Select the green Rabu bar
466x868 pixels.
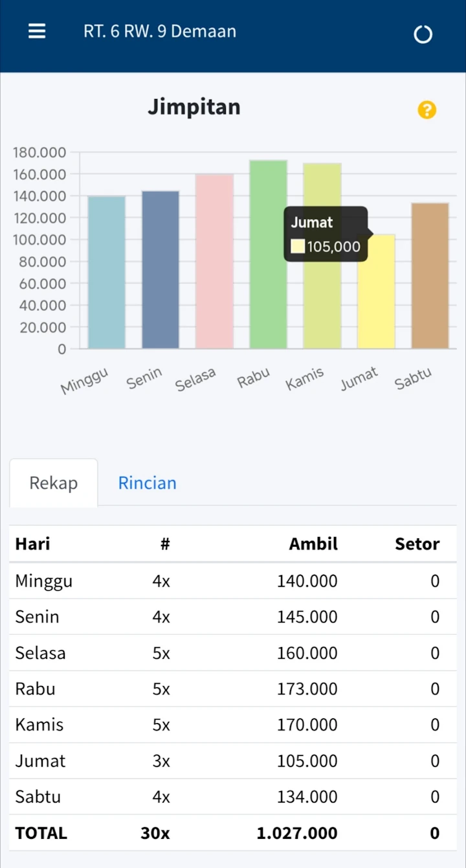268,255
